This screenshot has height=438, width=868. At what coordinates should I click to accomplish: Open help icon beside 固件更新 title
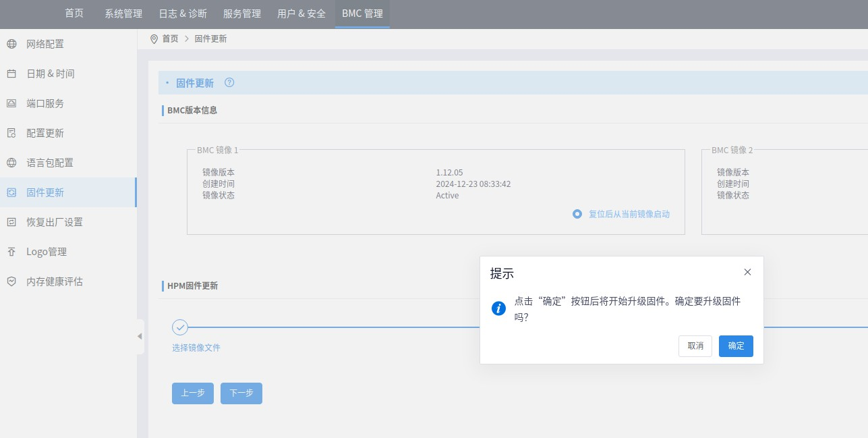pos(229,83)
